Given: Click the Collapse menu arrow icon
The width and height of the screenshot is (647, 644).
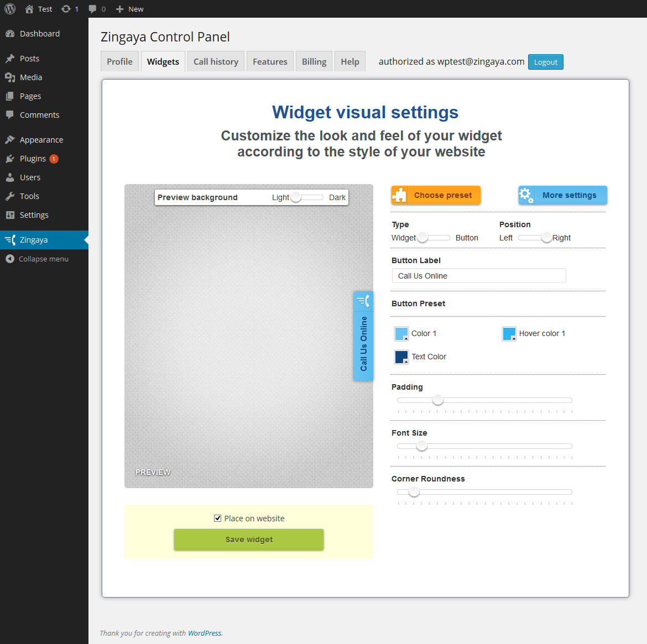Looking at the screenshot, I should coord(10,259).
